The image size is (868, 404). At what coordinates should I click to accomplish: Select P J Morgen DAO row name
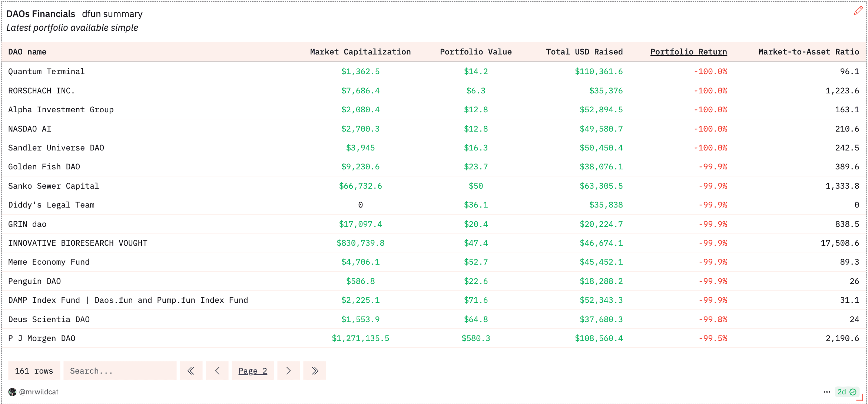[42, 338]
